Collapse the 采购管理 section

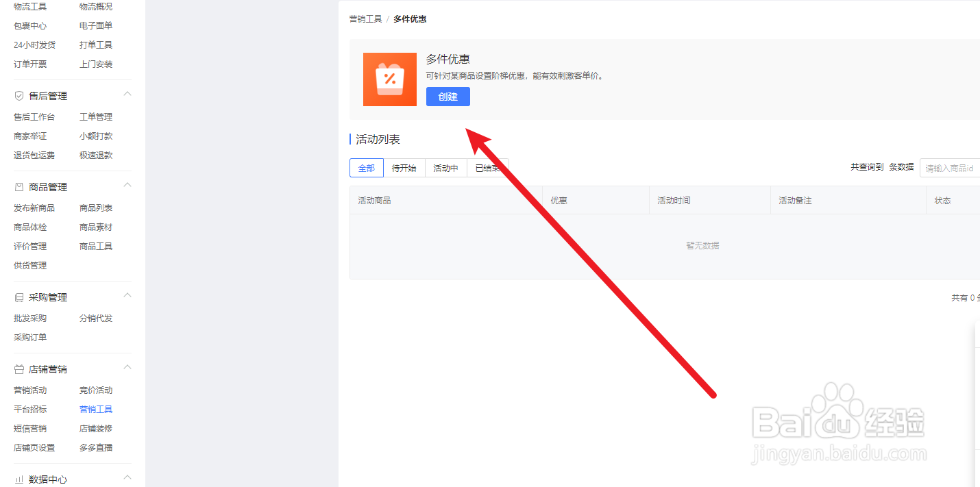pyautogui.click(x=127, y=295)
